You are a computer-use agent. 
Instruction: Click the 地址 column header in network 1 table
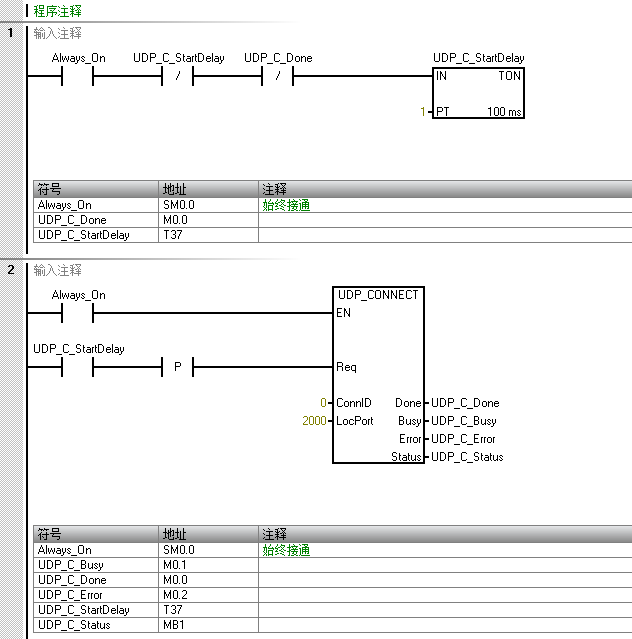[208, 189]
